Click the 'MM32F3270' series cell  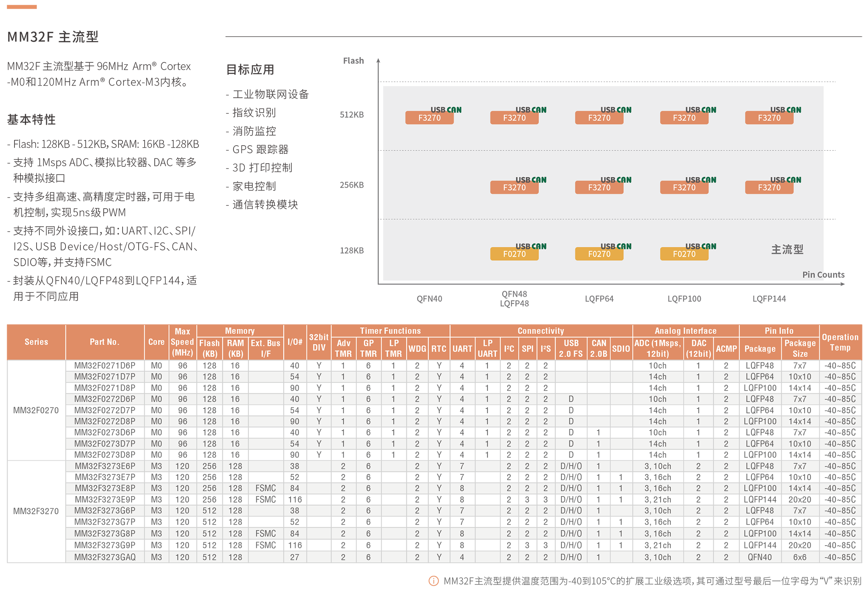coord(36,511)
